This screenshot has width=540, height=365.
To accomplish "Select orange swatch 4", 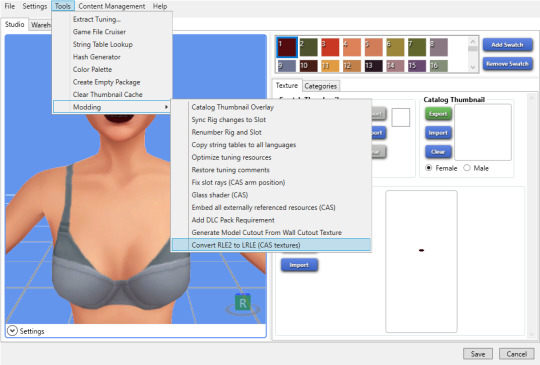I will [352, 47].
